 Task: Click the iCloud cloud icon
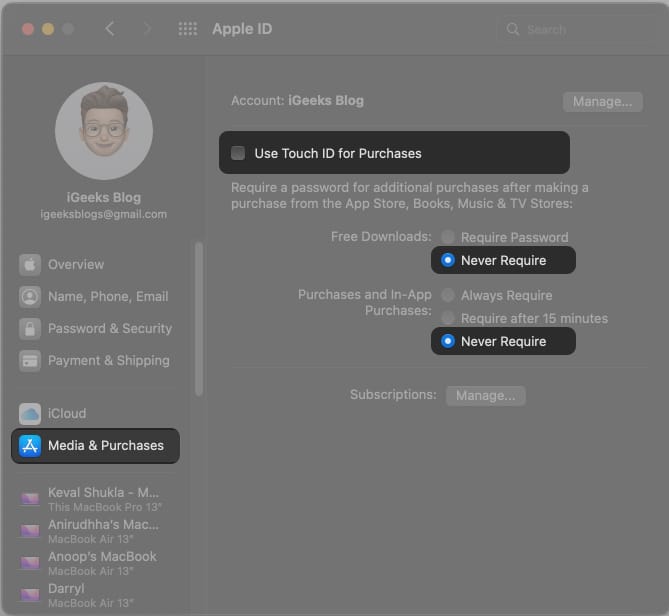pyautogui.click(x=30, y=414)
